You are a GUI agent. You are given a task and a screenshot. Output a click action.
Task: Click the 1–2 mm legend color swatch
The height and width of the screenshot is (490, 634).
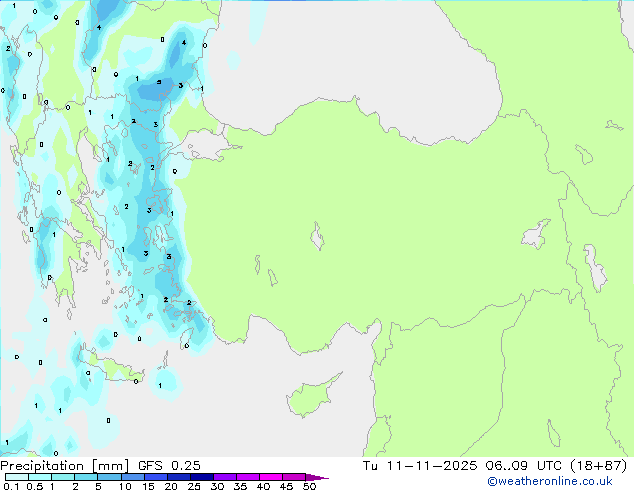(x=63, y=477)
